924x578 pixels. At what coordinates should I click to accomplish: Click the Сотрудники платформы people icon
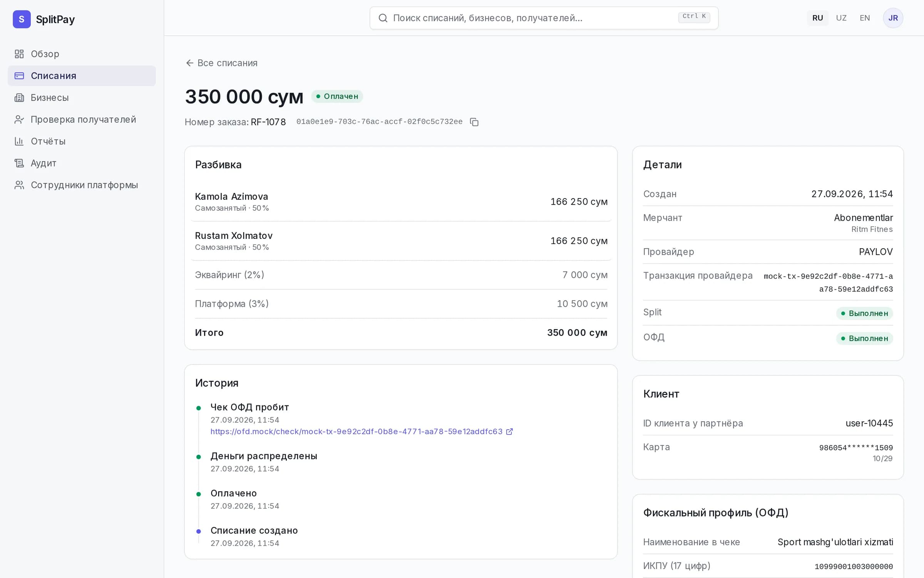(x=19, y=185)
